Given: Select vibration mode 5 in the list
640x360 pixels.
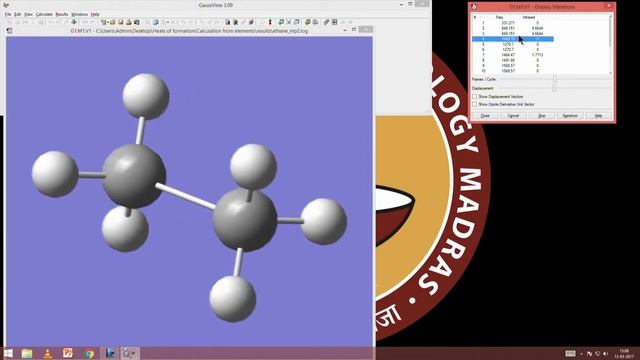Looking at the screenshot, I should point(513,44).
